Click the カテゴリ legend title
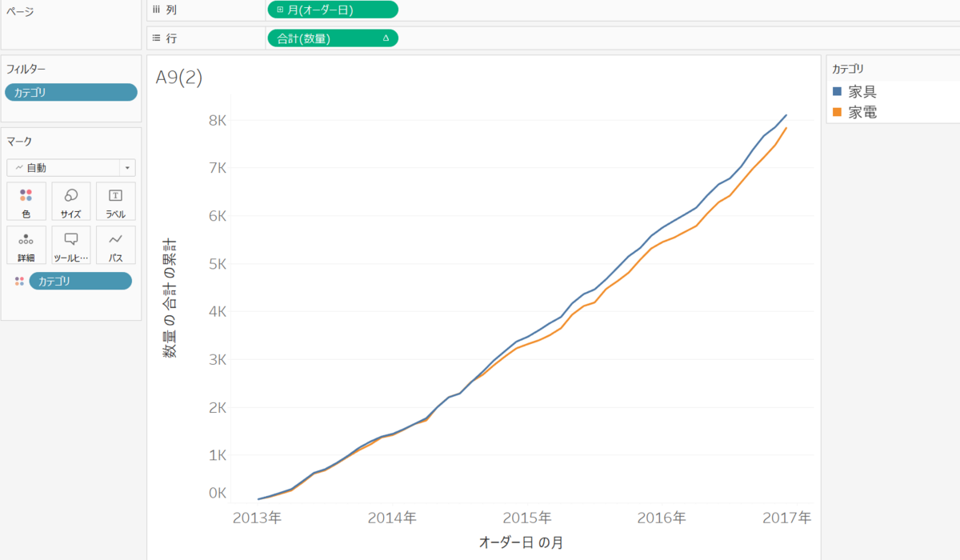 tap(848, 69)
